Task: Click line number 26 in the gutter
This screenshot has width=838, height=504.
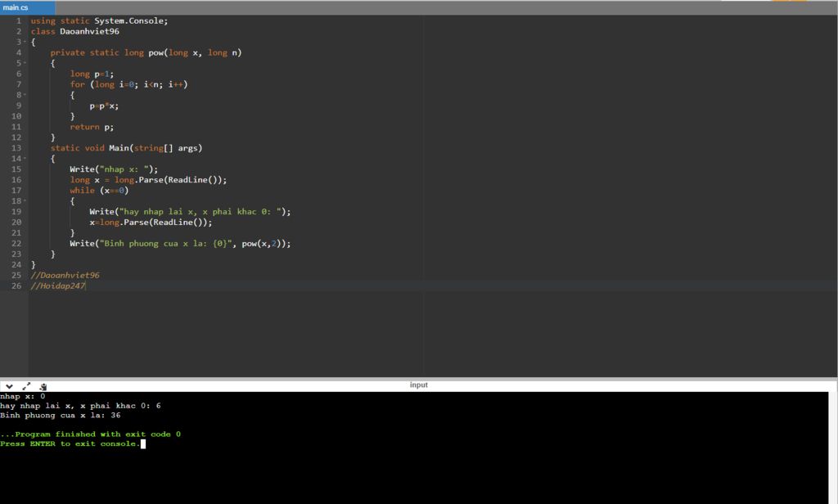Action: pyautogui.click(x=16, y=286)
